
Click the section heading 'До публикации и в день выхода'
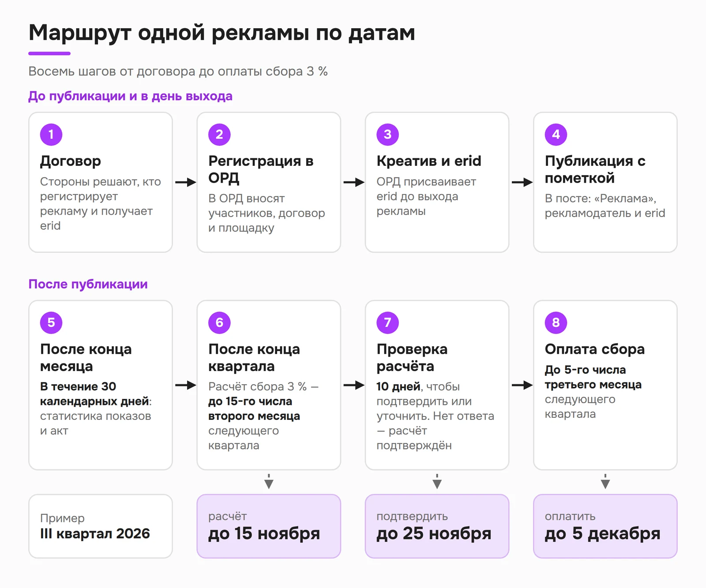[130, 96]
